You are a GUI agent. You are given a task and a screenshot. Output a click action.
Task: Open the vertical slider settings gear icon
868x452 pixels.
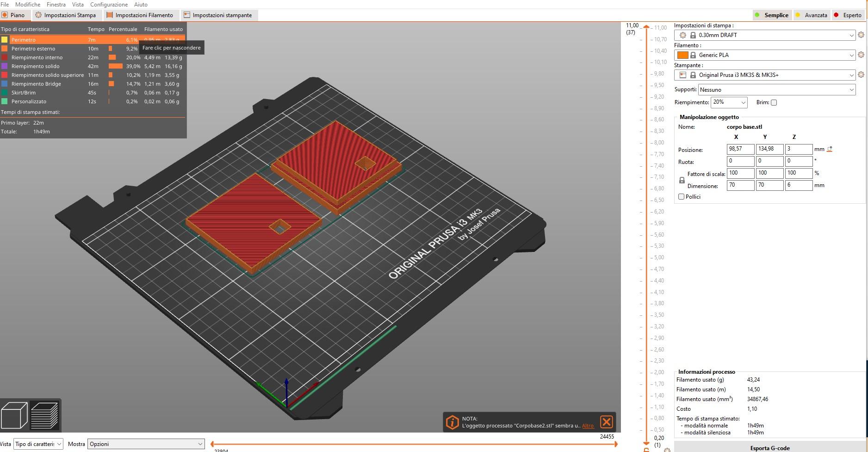click(667, 450)
